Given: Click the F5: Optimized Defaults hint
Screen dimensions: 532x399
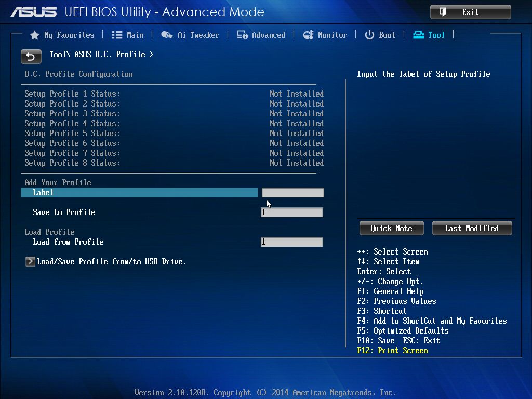Looking at the screenshot, I should [x=403, y=331].
